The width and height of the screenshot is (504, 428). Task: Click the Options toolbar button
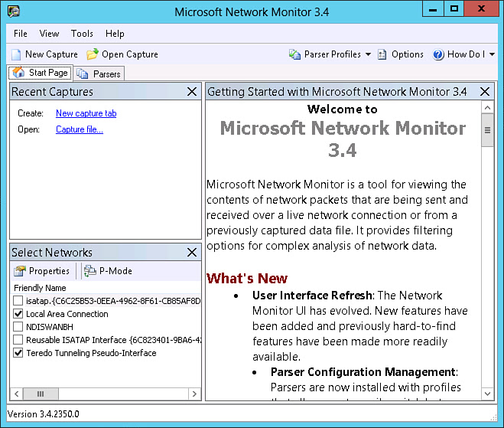pos(401,54)
